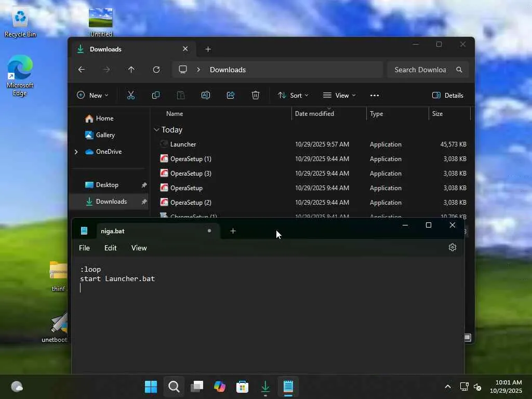
Task: Close the Downloads tab in Explorer
Action: [185, 49]
